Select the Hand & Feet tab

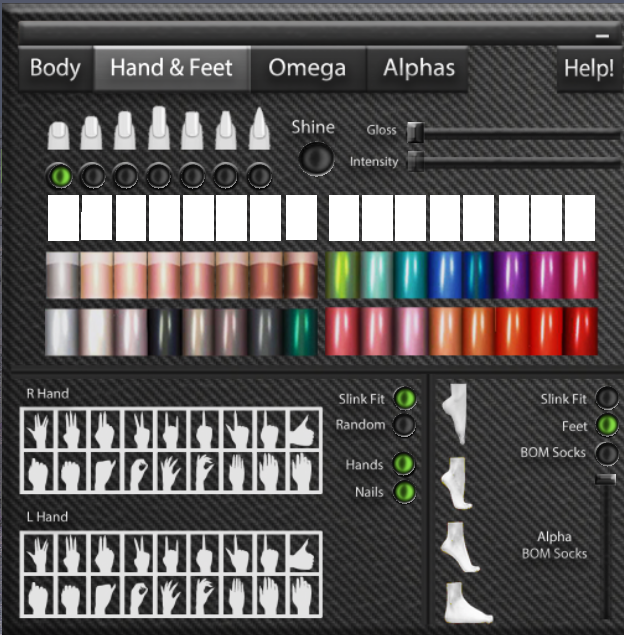pyautogui.click(x=172, y=68)
